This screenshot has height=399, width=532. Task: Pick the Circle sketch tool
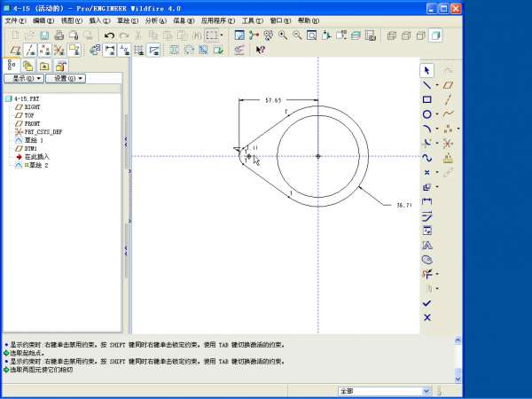(x=426, y=114)
